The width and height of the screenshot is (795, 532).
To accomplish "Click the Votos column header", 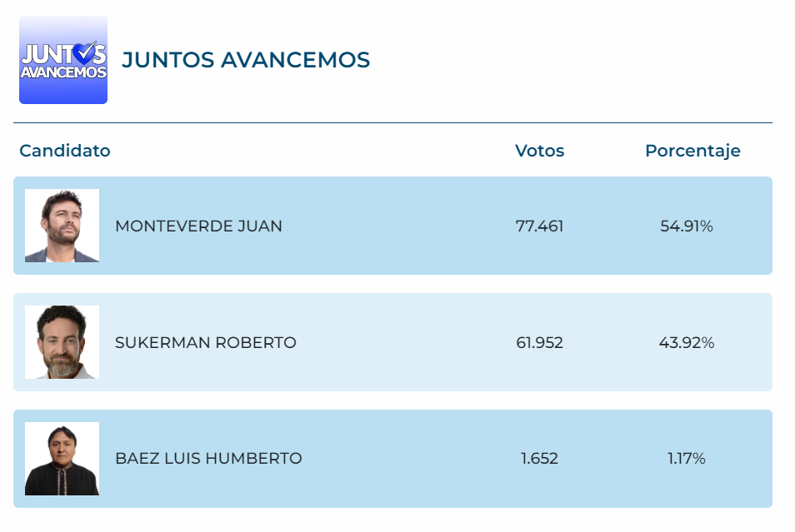I will pyautogui.click(x=539, y=151).
